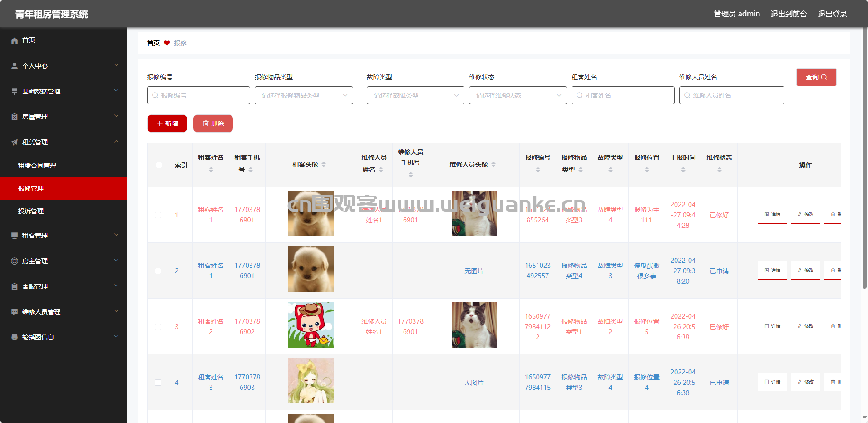The height and width of the screenshot is (423, 868).
Task: Click the heart icon in the breadcrumb
Action: [167, 43]
